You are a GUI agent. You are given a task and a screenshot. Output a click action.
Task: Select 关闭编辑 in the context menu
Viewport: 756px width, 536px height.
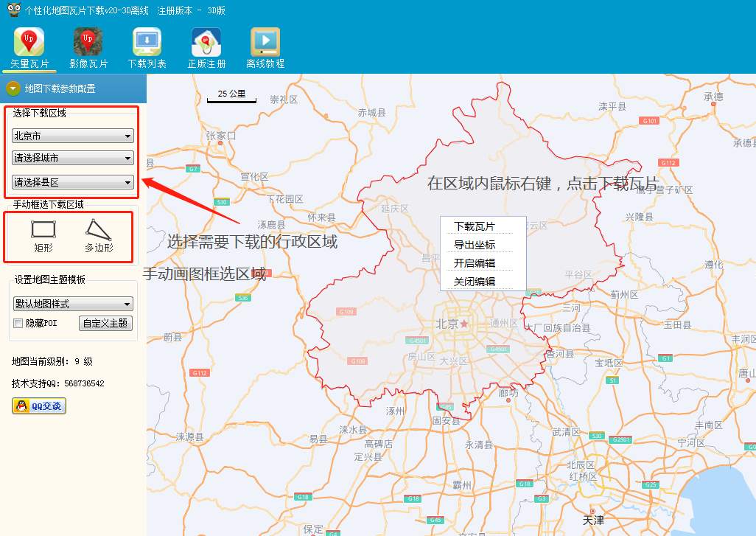pos(475,282)
